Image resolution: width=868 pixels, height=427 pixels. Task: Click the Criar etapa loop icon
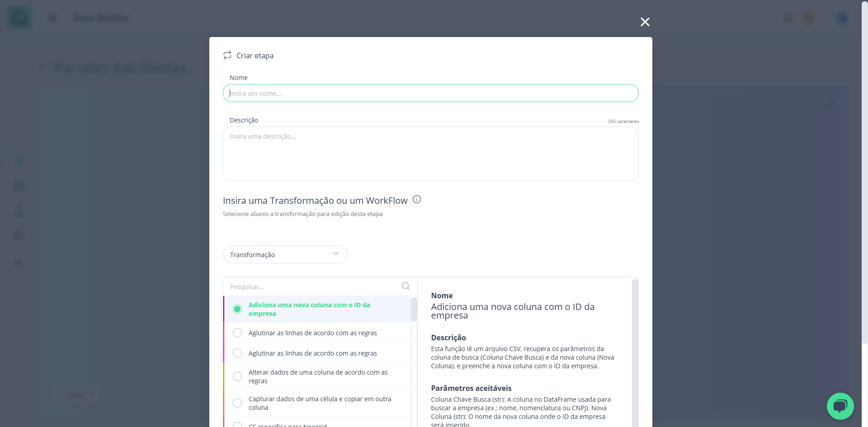coord(227,55)
